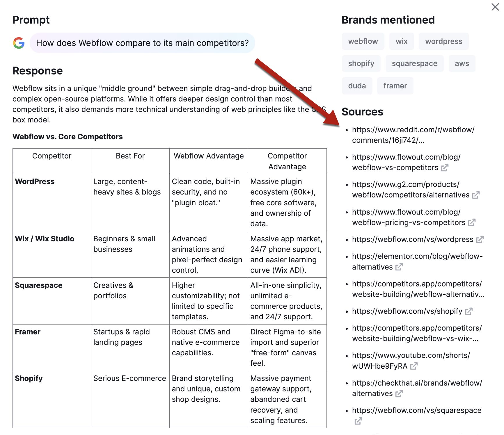Image resolution: width=504 pixels, height=435 pixels.
Task: Close the prompt details panel
Action: [495, 7]
